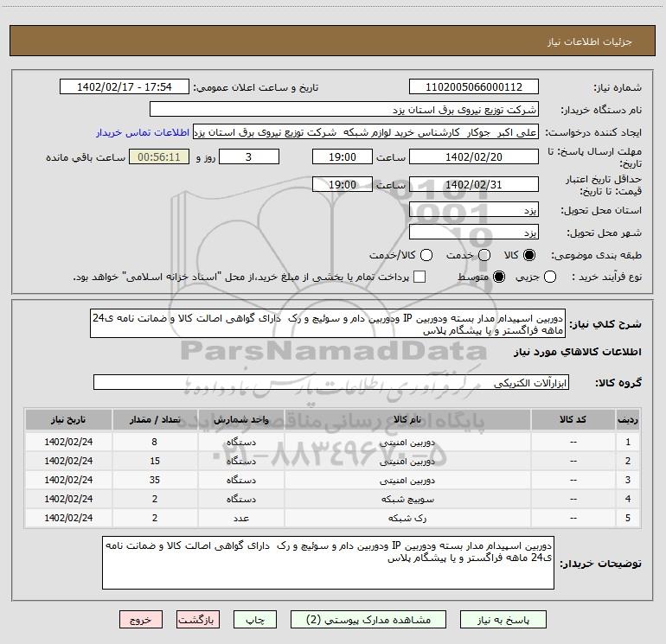Click quantity 15 in row 2
This screenshot has height=644, width=666.
pyautogui.click(x=155, y=462)
